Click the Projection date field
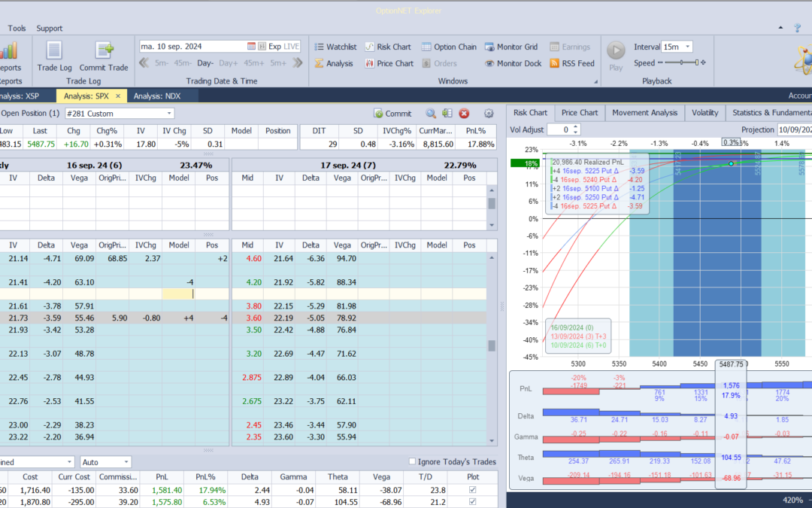The image size is (812, 508). coord(795,129)
